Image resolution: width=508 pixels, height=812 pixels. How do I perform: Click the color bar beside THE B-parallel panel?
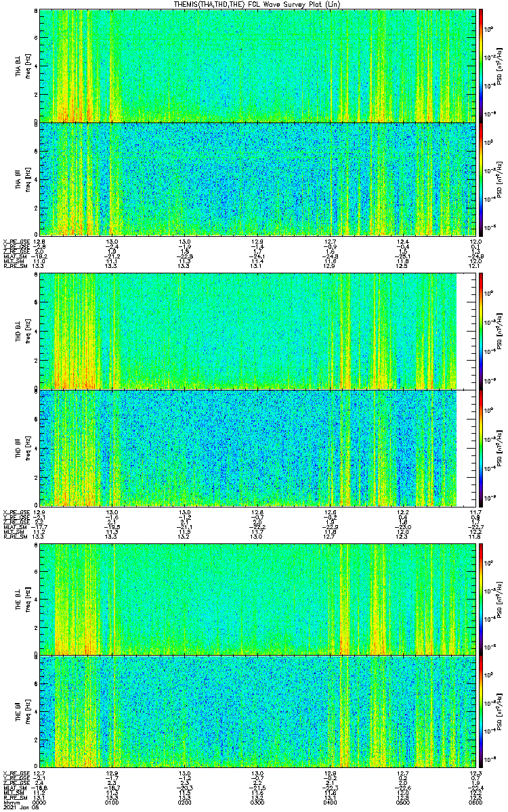coord(482,711)
